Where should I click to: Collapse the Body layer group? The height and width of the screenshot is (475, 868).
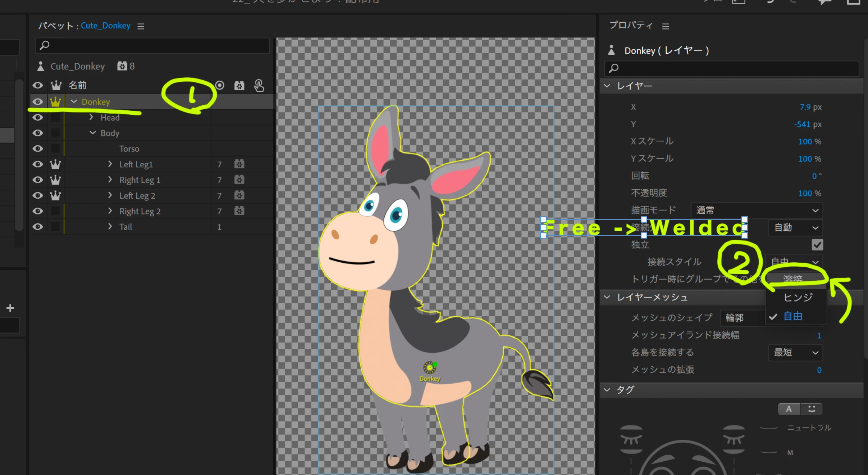coord(93,133)
